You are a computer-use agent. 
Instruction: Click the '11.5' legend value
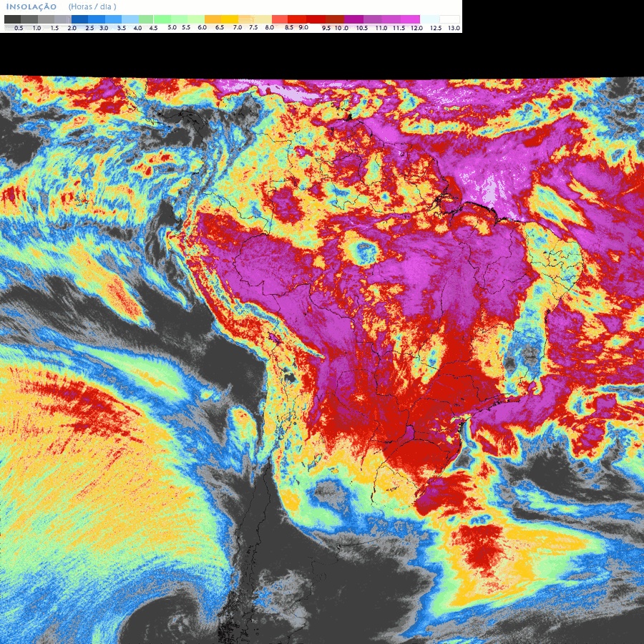pyautogui.click(x=399, y=29)
